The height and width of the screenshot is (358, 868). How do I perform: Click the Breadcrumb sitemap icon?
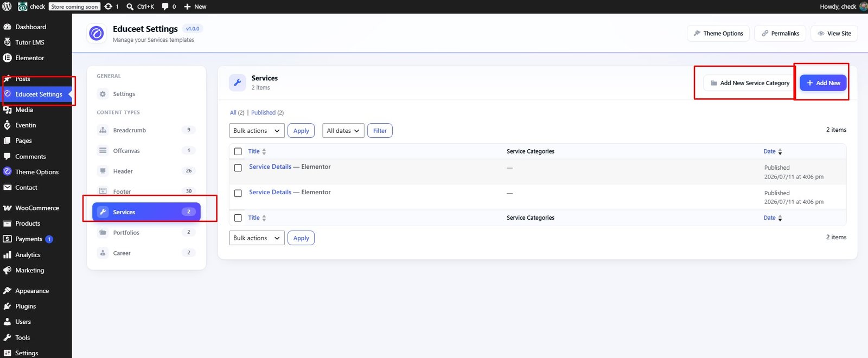[x=103, y=130]
